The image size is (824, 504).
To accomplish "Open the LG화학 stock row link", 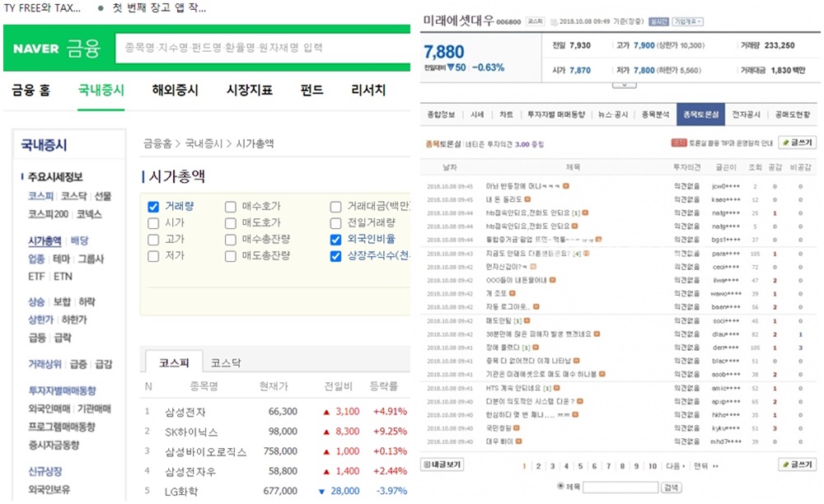I will (x=181, y=492).
